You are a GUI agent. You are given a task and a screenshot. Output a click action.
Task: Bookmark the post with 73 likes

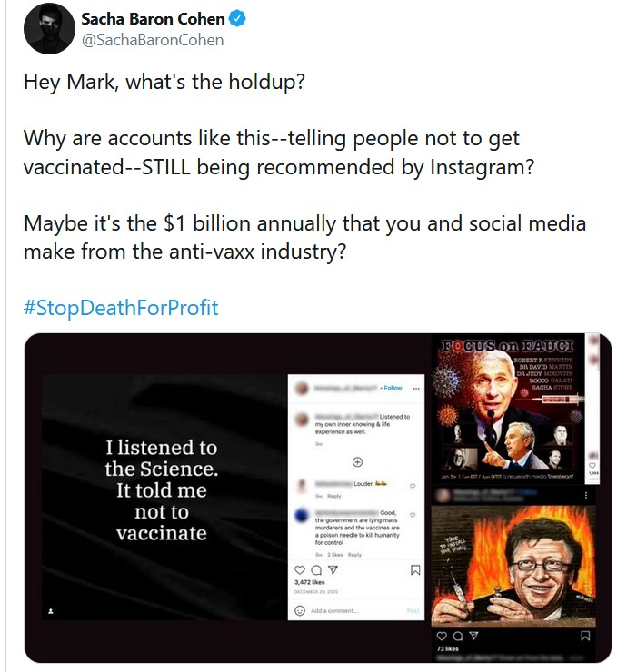click(x=586, y=635)
